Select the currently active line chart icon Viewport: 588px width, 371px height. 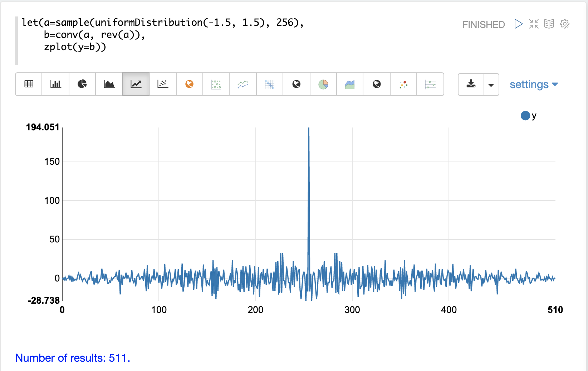[x=136, y=84]
